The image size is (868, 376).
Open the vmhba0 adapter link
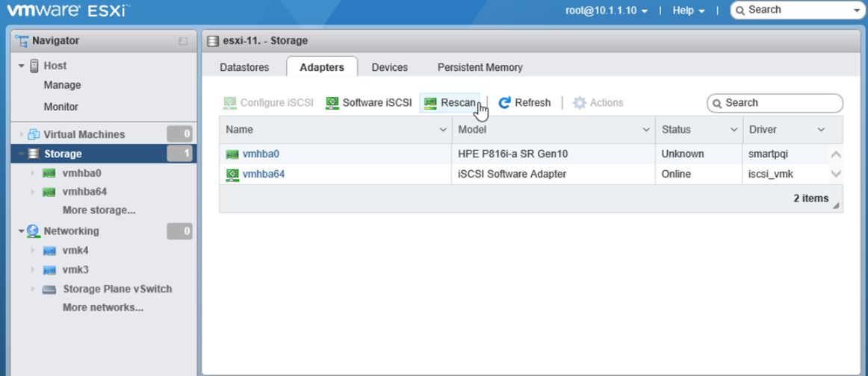pyautogui.click(x=261, y=154)
